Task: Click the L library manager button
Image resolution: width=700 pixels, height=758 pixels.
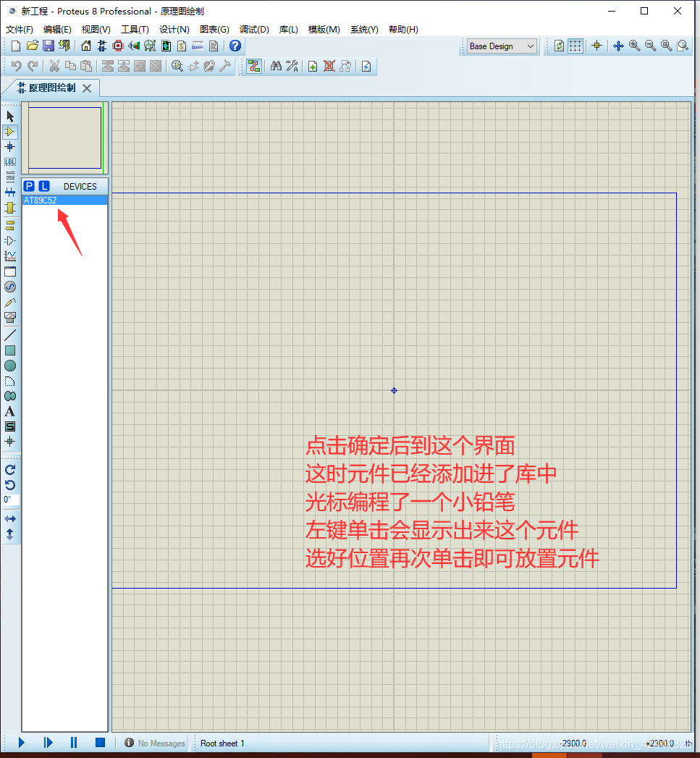Action: 44,186
